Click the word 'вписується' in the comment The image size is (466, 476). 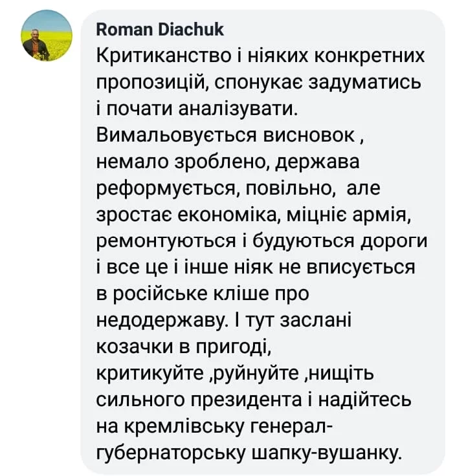pyautogui.click(x=361, y=268)
